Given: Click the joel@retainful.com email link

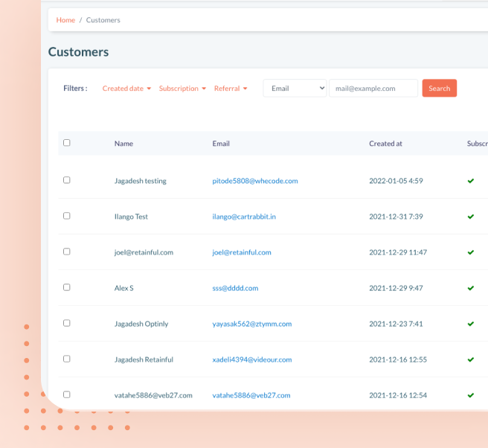Looking at the screenshot, I should [242, 252].
